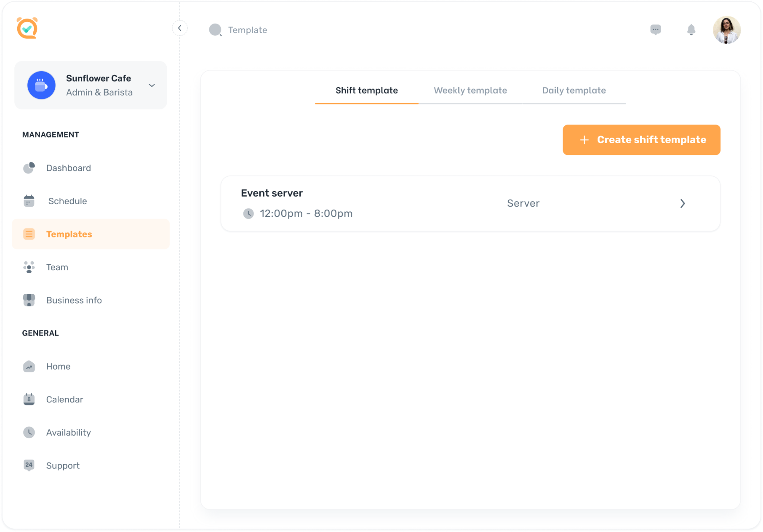Click the notification bell icon
Image resolution: width=763 pixels, height=532 pixels.
691,30
